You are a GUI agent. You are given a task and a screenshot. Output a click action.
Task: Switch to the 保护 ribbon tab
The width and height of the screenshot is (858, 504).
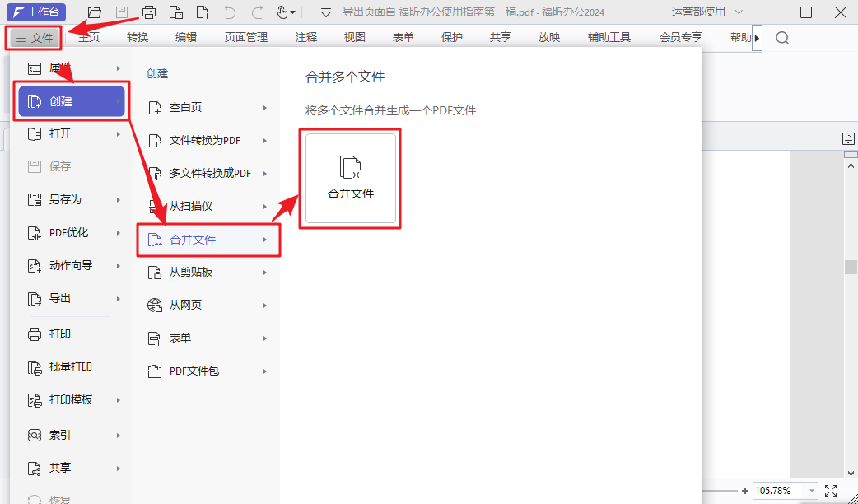click(x=452, y=37)
